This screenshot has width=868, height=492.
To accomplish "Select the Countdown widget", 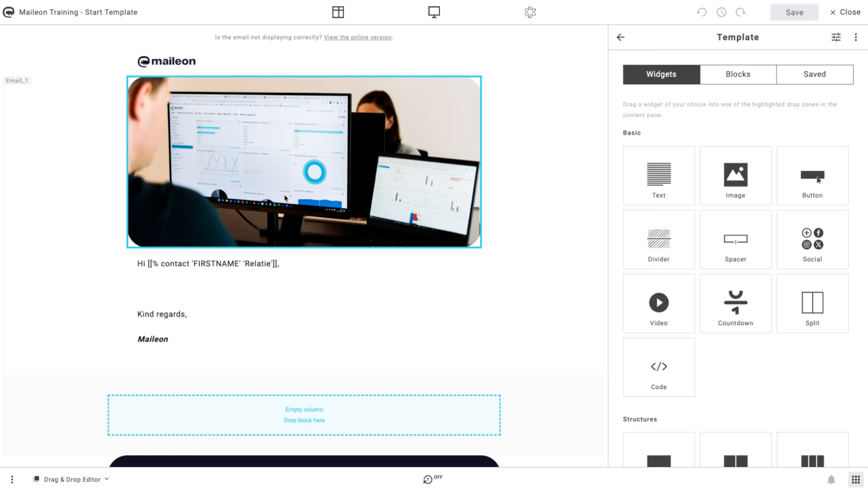I will click(735, 303).
